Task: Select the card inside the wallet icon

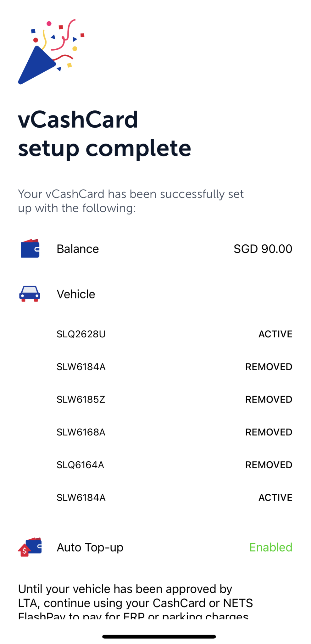Action: (36, 249)
